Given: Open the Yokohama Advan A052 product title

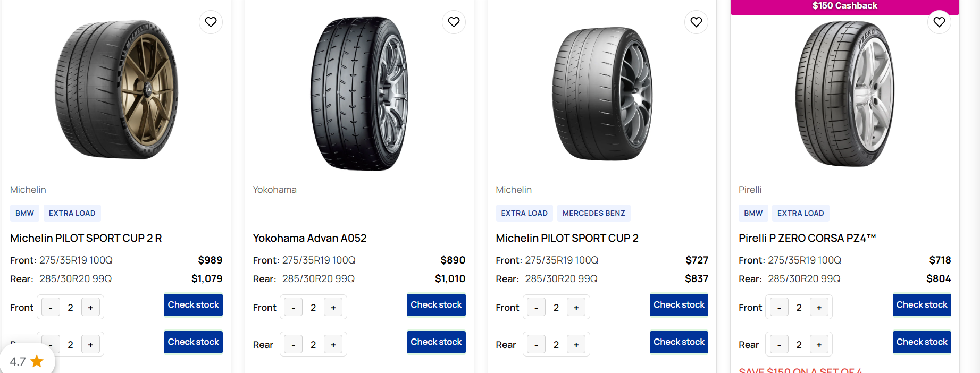Looking at the screenshot, I should [x=309, y=238].
